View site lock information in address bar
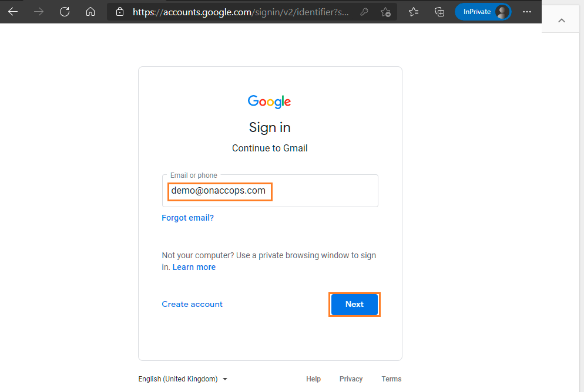 pos(120,12)
